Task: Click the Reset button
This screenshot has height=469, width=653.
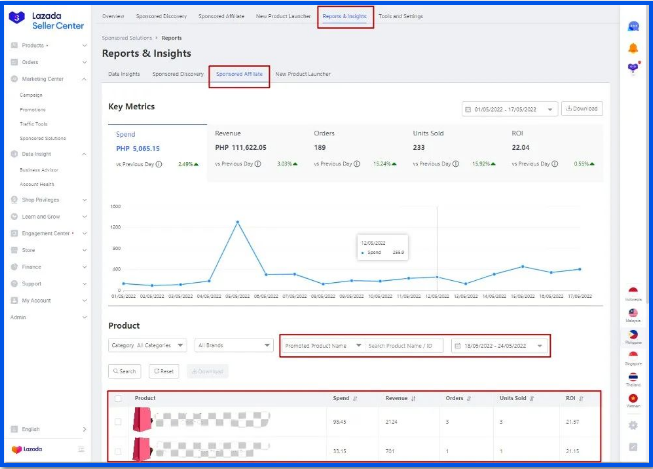Action: 164,371
